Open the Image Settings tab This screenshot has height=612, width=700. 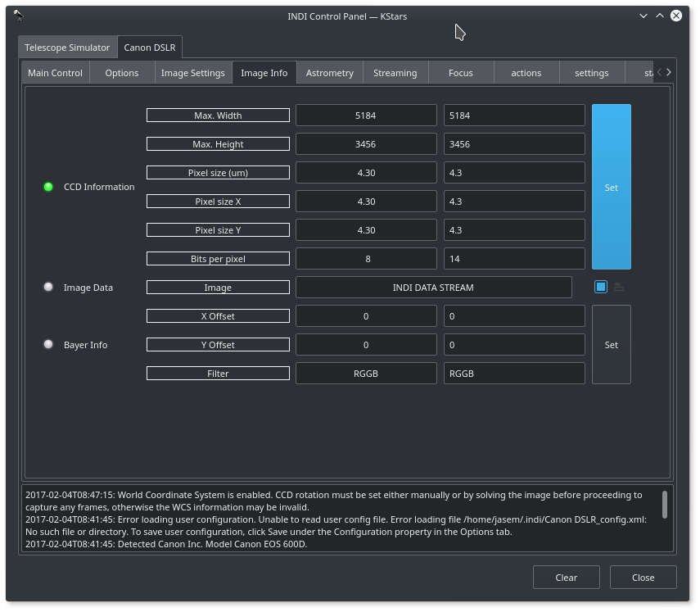192,73
